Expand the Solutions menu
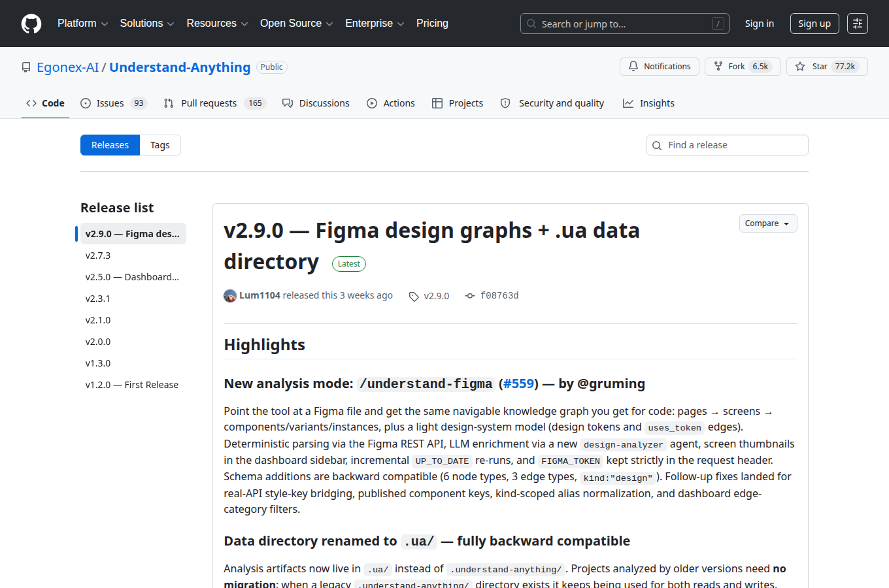Screen dimensions: 889x588 point(147,24)
